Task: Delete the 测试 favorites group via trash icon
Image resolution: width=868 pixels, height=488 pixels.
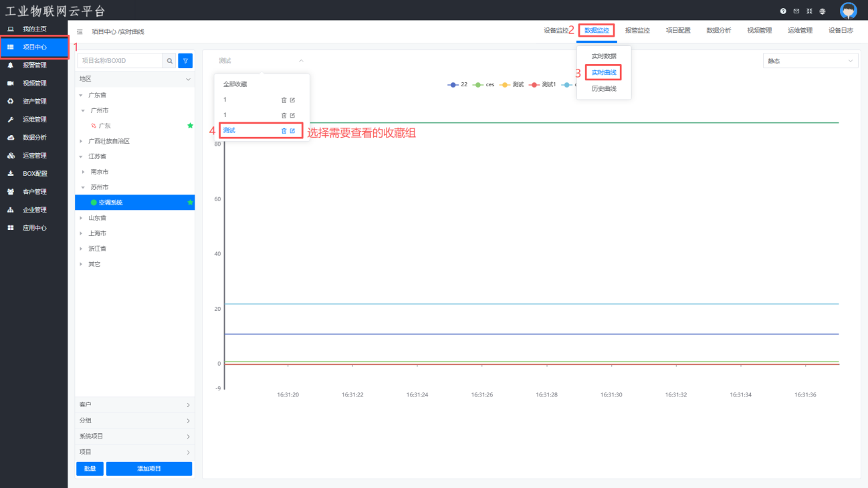Action: tap(284, 130)
